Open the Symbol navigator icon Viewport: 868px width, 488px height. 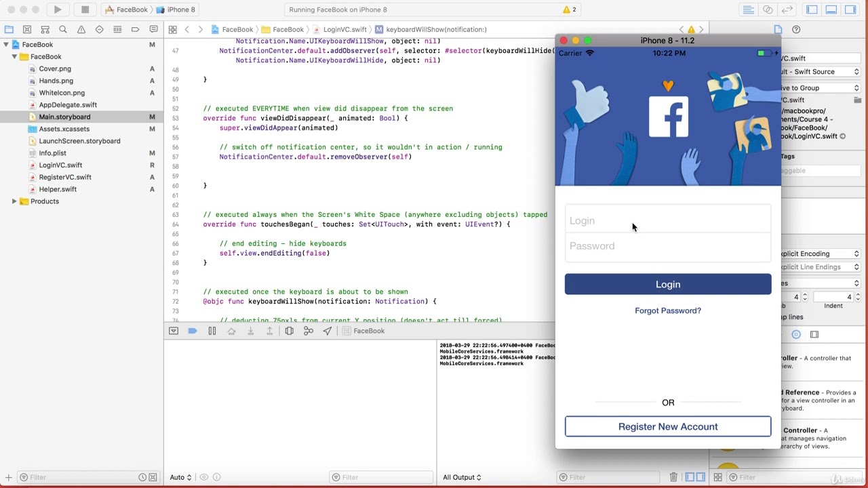click(45, 29)
